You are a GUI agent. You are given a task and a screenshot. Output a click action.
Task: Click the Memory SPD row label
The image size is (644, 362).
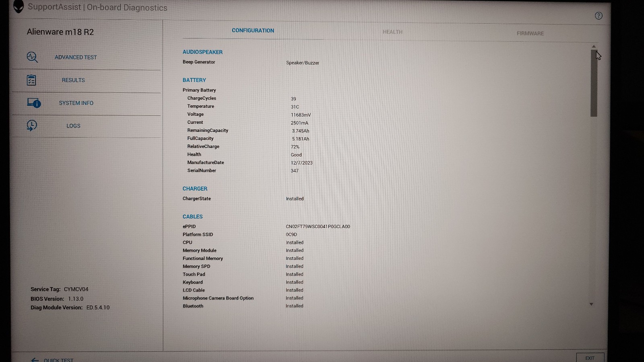coord(196,266)
